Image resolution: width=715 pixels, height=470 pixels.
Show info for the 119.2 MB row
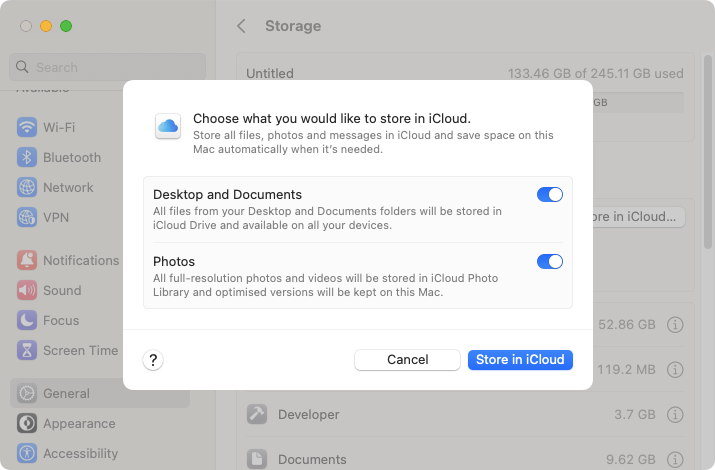point(675,369)
